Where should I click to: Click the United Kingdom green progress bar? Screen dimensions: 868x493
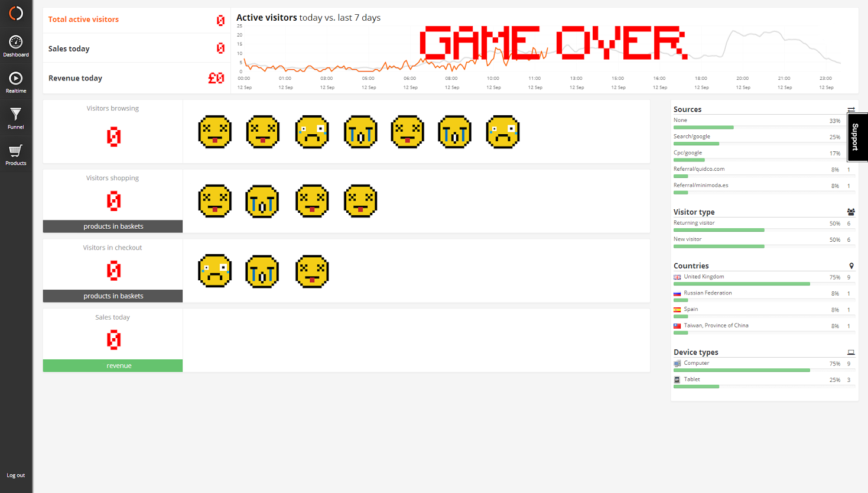(x=742, y=284)
